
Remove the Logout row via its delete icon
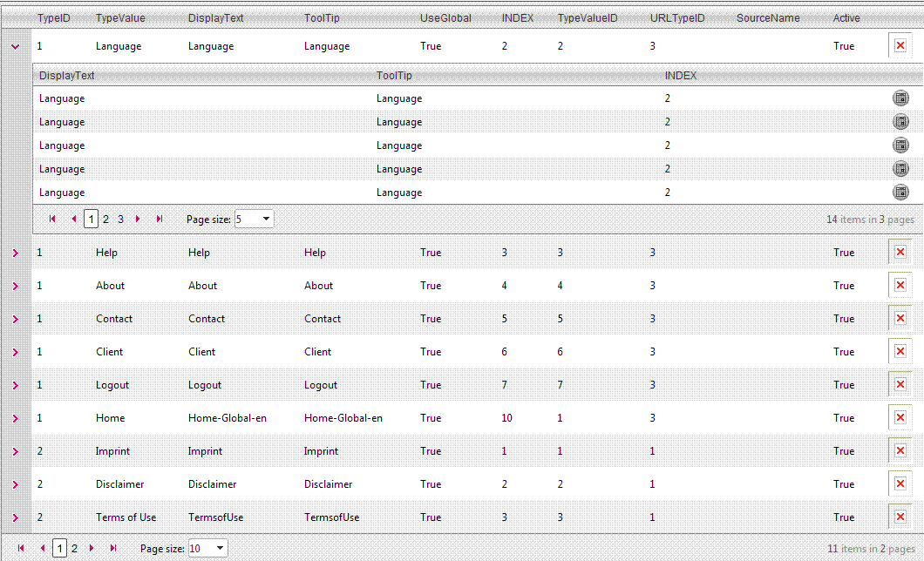tap(900, 385)
